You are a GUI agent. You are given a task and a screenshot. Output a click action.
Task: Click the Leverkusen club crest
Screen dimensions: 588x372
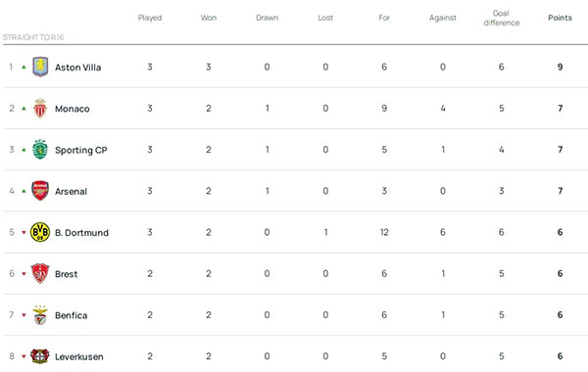(x=40, y=356)
